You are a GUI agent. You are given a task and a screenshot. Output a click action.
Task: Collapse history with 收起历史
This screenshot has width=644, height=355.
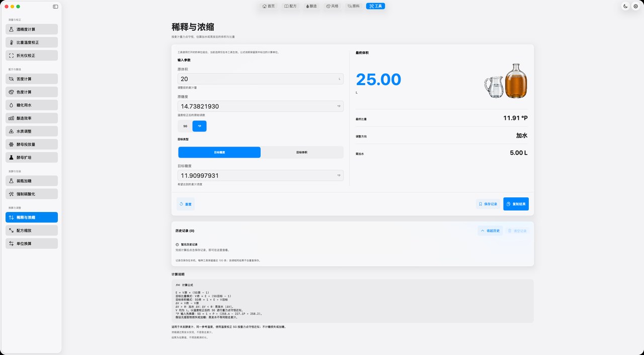490,231
